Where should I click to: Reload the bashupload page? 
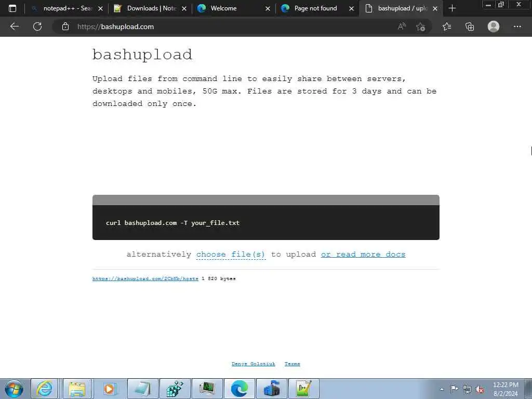click(37, 26)
